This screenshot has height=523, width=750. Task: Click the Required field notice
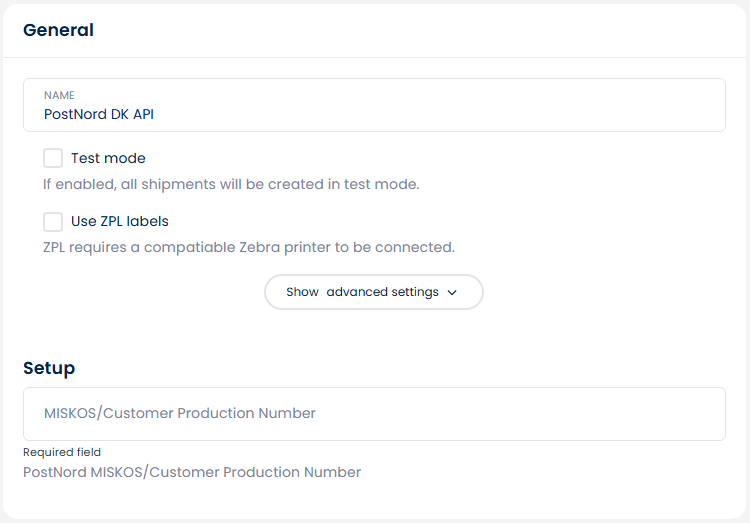(x=62, y=452)
